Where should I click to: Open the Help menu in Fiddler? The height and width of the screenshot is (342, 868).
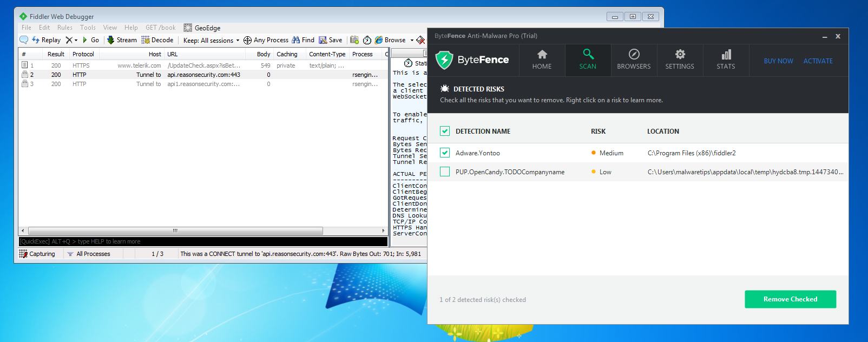(x=131, y=28)
